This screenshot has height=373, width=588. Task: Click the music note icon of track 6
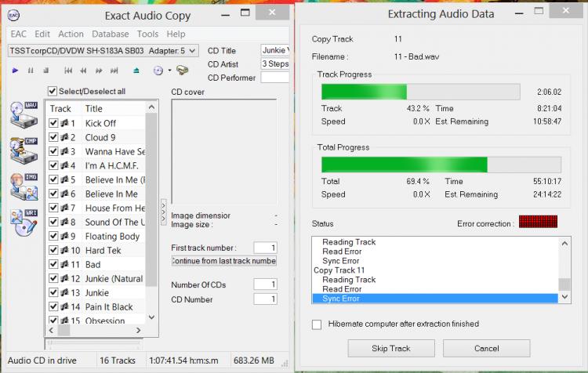pyautogui.click(x=64, y=194)
